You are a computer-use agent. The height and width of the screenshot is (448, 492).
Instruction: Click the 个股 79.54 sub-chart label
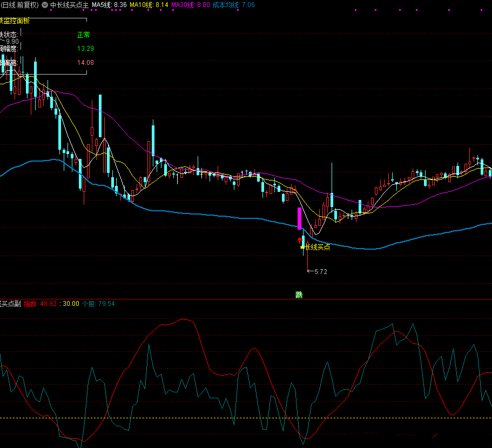pyautogui.click(x=98, y=304)
